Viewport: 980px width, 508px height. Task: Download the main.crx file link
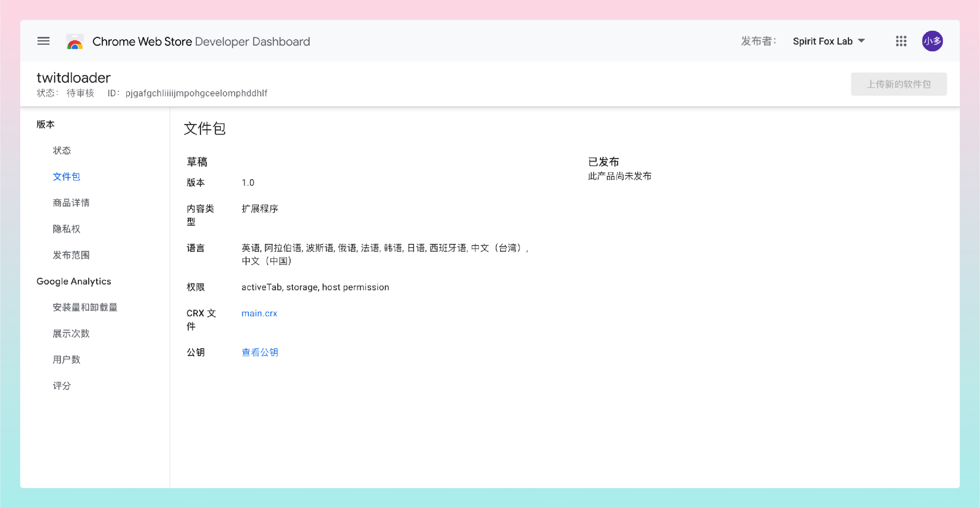pyautogui.click(x=259, y=313)
